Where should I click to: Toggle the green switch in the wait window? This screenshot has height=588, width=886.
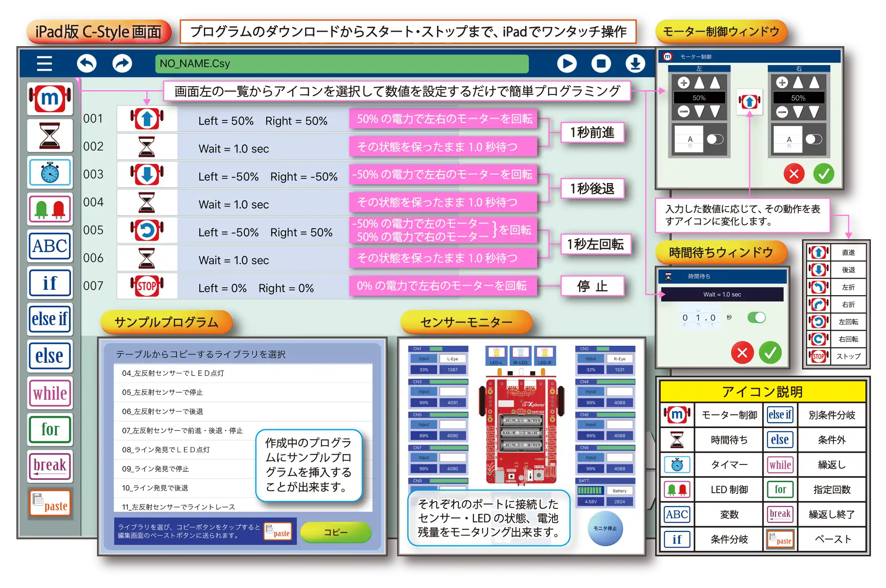coord(756,318)
